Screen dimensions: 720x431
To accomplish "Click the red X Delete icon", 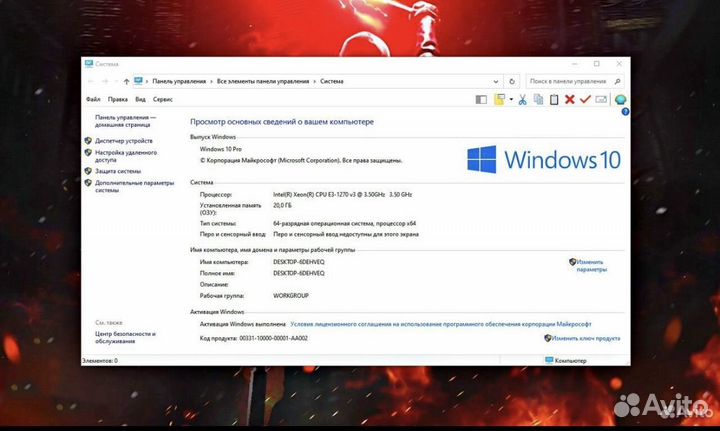I will 570,99.
